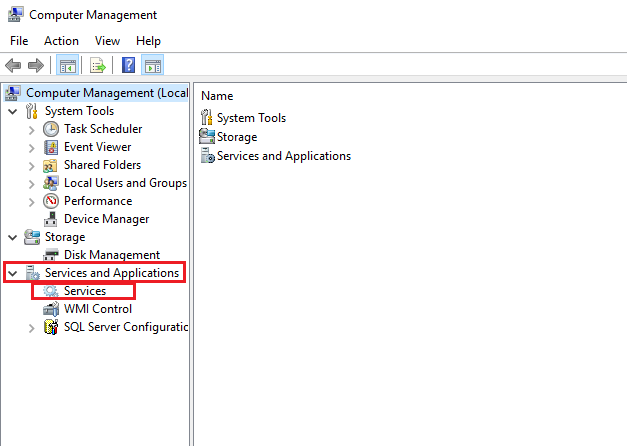Click the Task Scheduler clock icon
Viewport: 627px width, 446px height.
pyautogui.click(x=51, y=129)
